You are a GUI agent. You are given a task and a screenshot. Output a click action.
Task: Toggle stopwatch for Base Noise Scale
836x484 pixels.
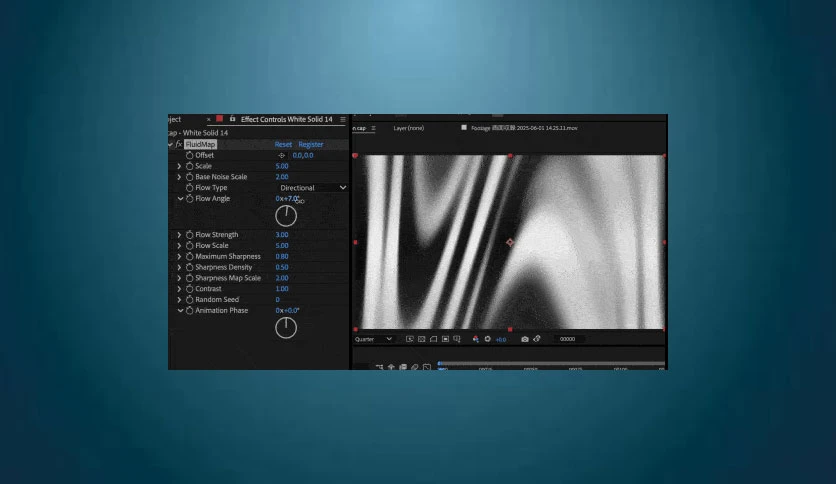tap(189, 176)
